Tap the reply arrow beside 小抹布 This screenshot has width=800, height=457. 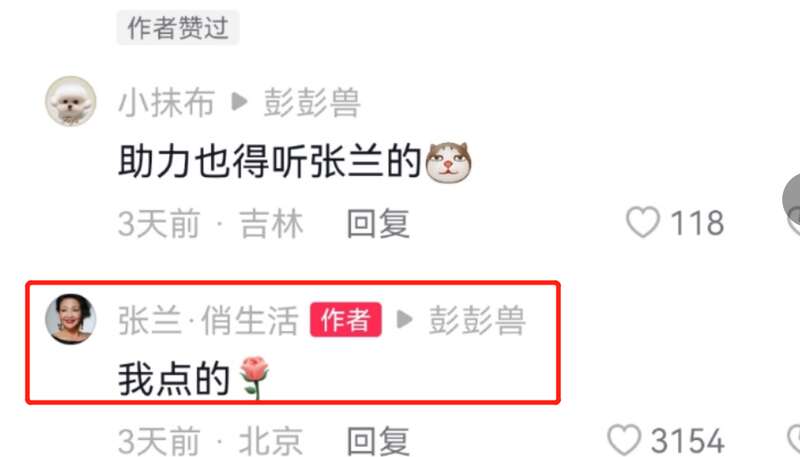pos(239,103)
